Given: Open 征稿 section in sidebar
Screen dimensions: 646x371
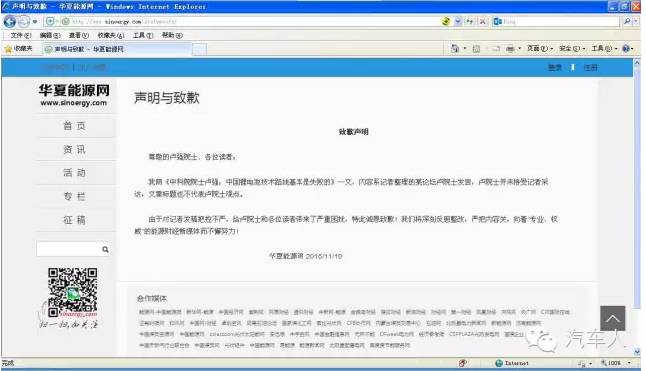Looking at the screenshot, I should pyautogui.click(x=75, y=220).
